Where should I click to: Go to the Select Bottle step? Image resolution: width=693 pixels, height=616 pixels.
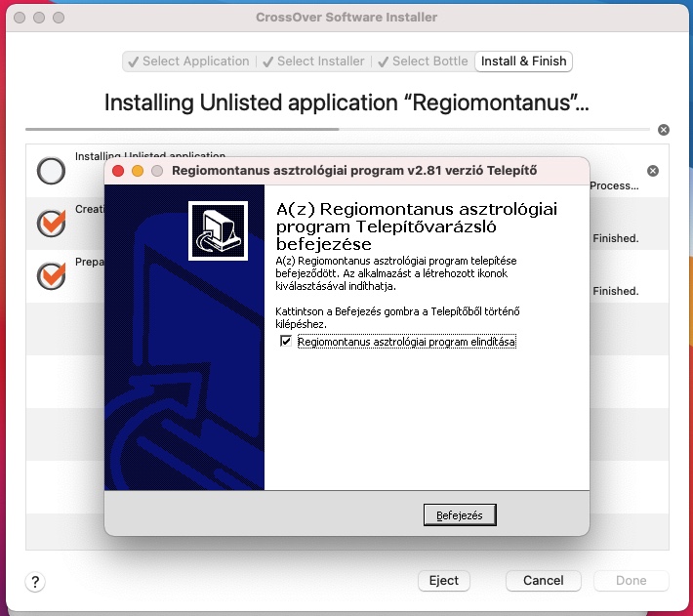coord(424,61)
